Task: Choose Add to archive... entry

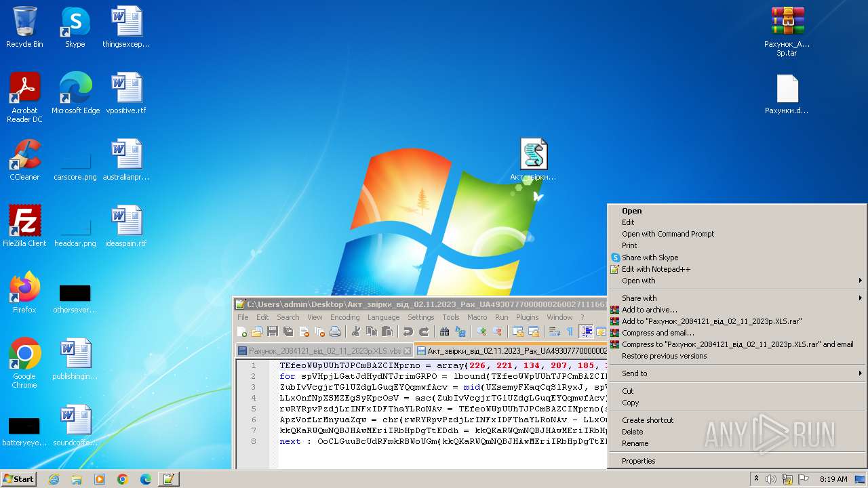Action: pyautogui.click(x=737, y=310)
